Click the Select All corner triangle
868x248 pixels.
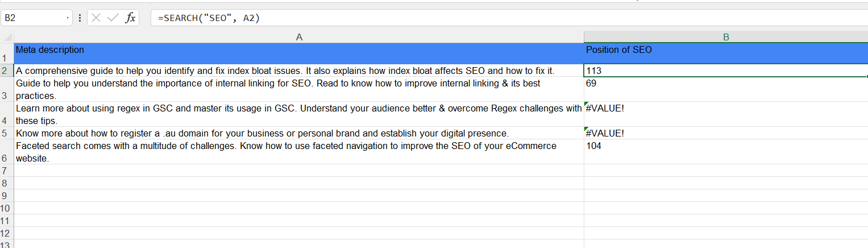pyautogui.click(x=7, y=37)
